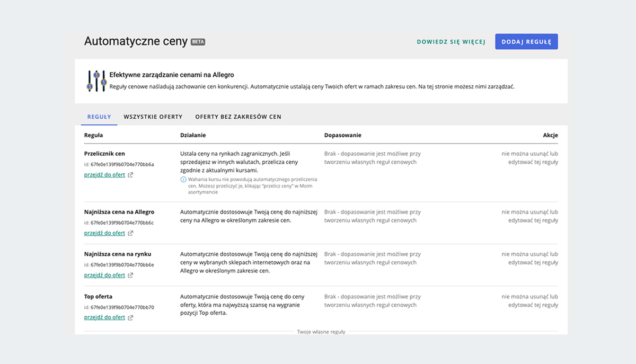Click the Automatyczne ceny page heading

coord(136,41)
